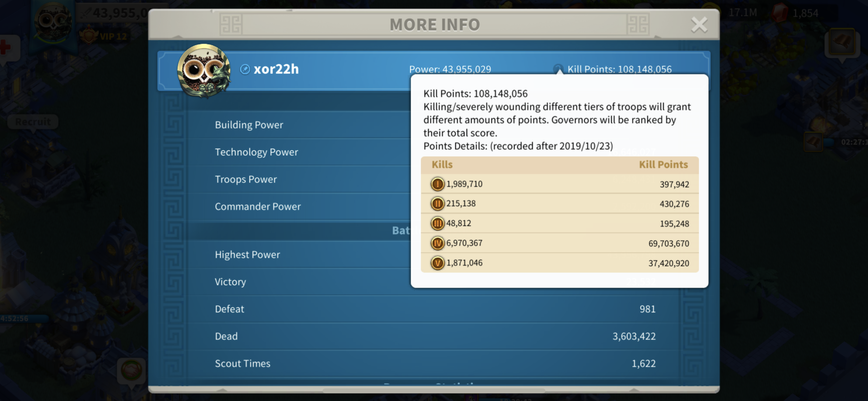Tap the Recruit button on the left
The width and height of the screenshot is (868, 401).
click(33, 122)
